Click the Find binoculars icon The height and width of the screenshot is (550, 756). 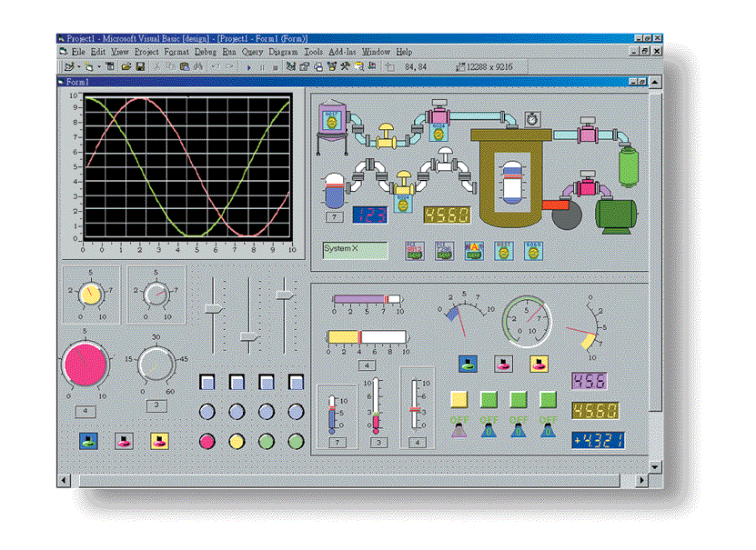pos(198,67)
